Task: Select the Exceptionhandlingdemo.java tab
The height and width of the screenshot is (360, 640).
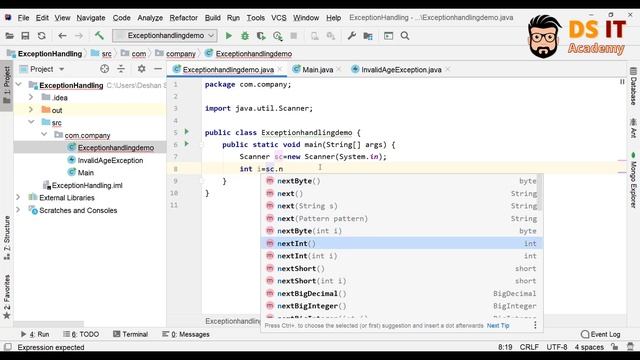Action: (x=228, y=69)
